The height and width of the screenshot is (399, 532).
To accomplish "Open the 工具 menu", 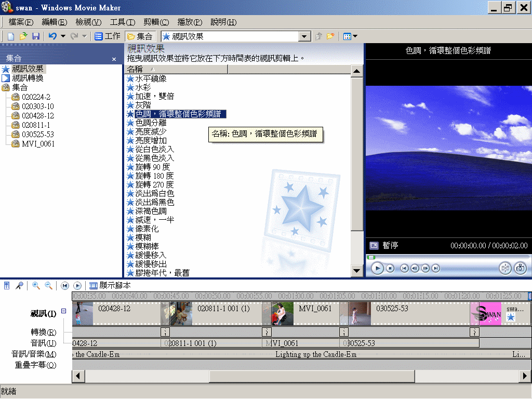I will [123, 22].
